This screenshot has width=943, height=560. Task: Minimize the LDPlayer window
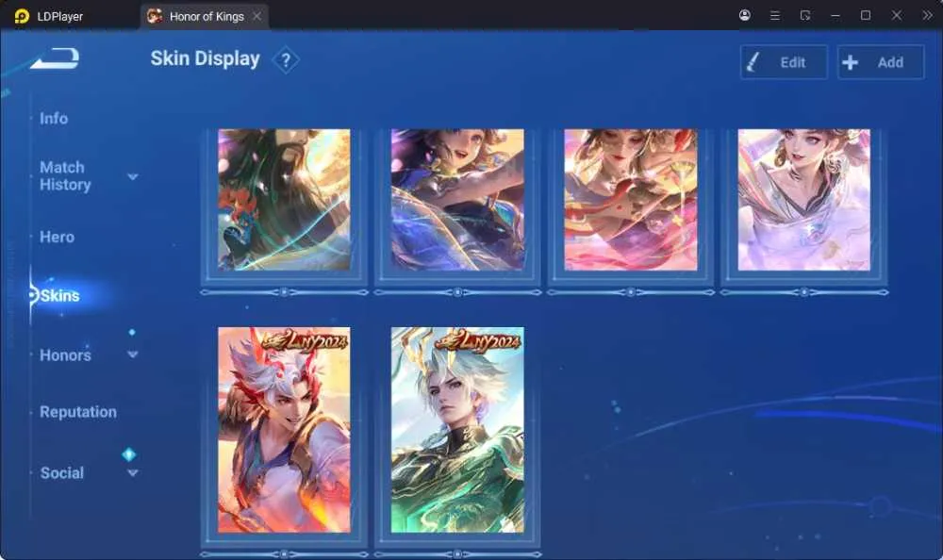point(835,16)
